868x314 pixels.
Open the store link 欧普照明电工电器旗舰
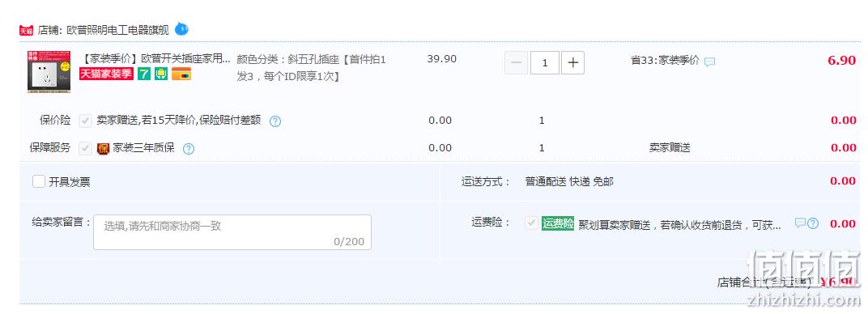118,31
